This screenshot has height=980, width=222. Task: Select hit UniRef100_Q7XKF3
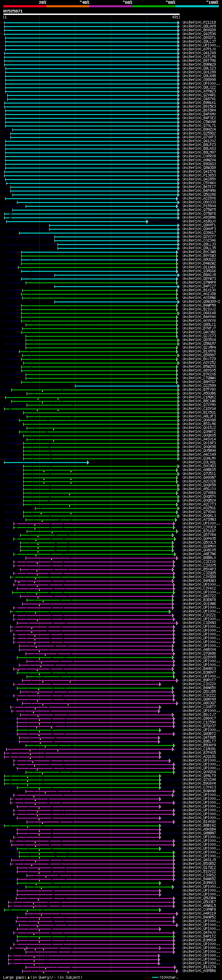click(199, 137)
